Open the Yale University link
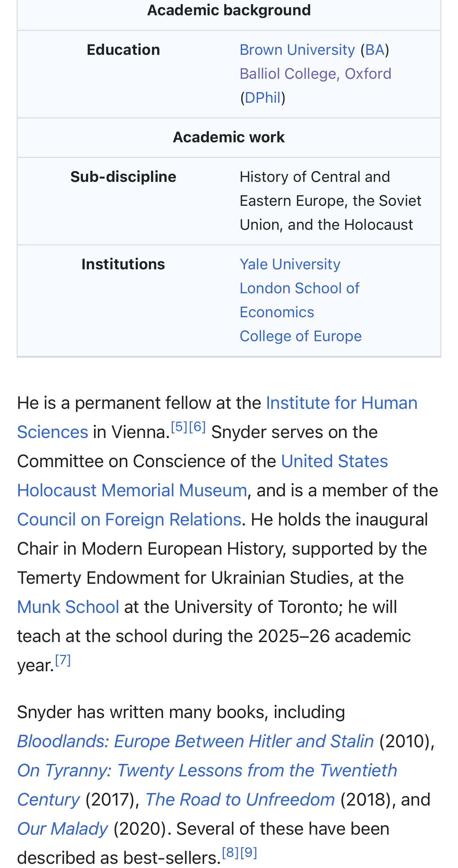 (x=290, y=264)
